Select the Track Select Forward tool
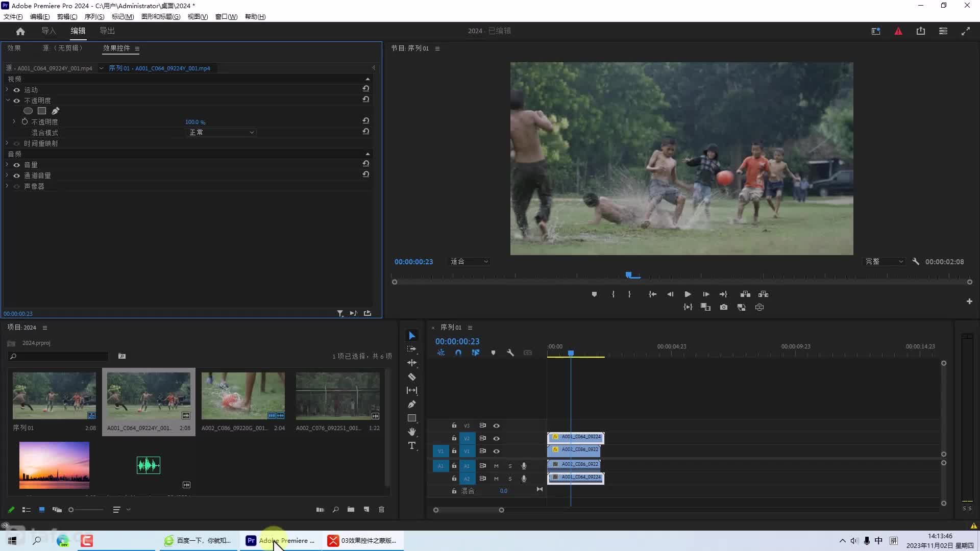 click(x=412, y=349)
